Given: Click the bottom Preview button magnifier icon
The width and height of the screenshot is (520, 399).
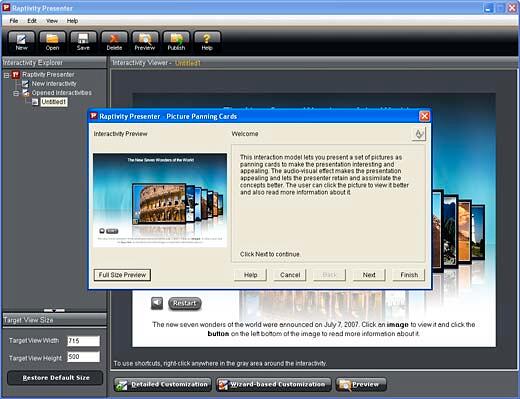Looking at the screenshot, I should click(x=344, y=385).
